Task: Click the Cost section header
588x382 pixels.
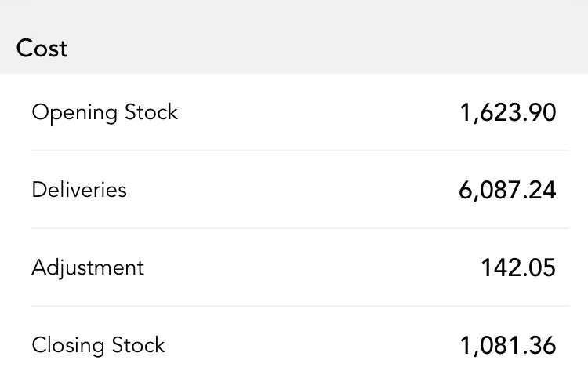Action: click(42, 49)
